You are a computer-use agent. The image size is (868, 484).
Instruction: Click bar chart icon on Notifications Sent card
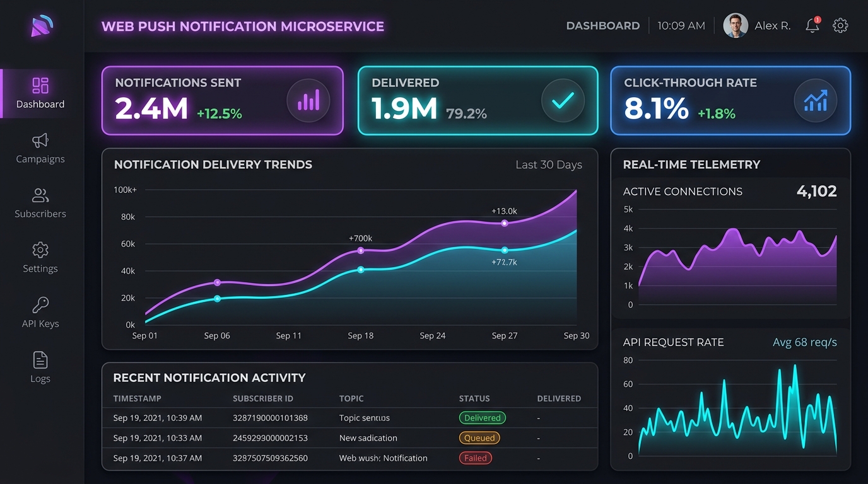pos(308,100)
